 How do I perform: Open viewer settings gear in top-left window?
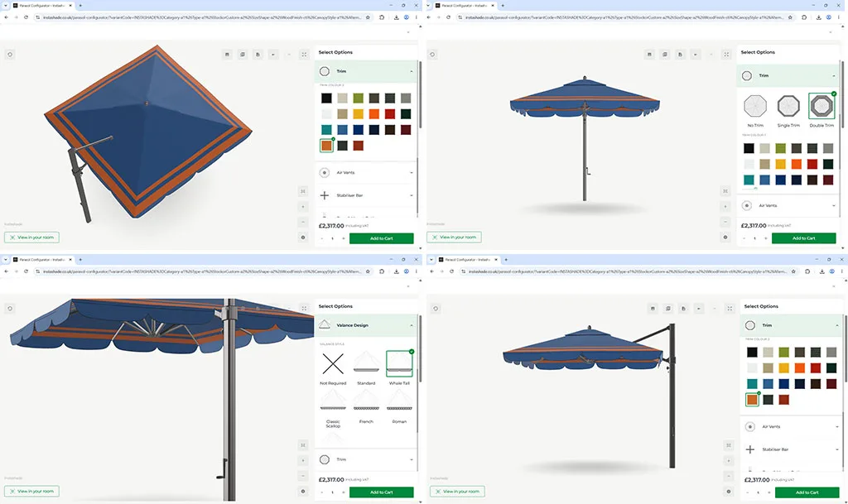coord(303,238)
